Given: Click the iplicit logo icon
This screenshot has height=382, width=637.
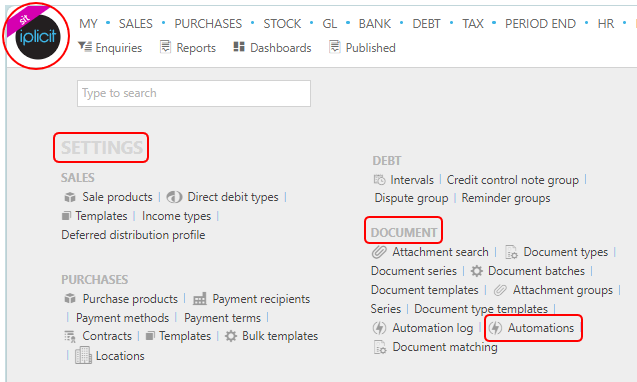Looking at the screenshot, I should click(37, 37).
